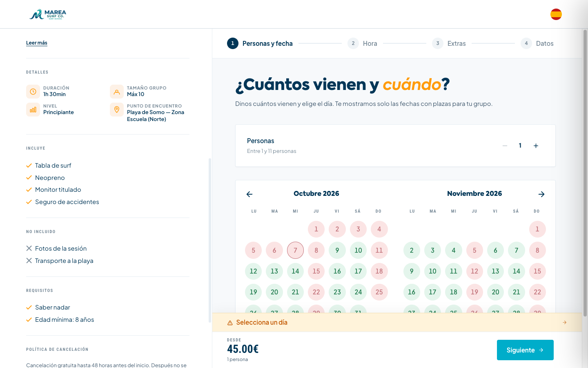Select October 10 in the calendar
Screen dimensions: 588x368
click(358, 250)
